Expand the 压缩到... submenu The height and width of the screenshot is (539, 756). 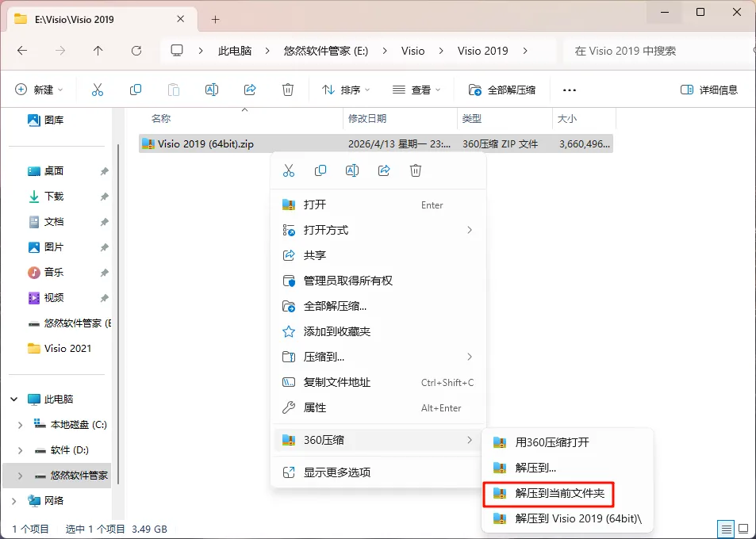click(378, 357)
